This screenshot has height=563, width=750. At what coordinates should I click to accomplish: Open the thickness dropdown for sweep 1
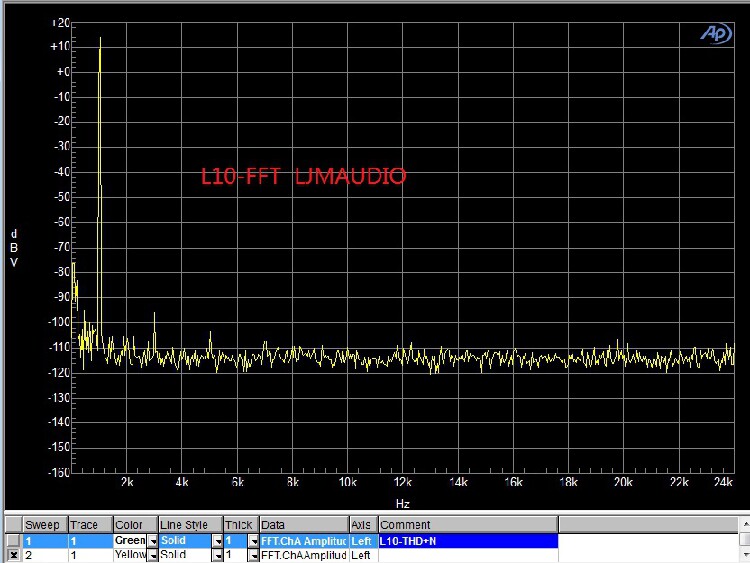point(254,541)
